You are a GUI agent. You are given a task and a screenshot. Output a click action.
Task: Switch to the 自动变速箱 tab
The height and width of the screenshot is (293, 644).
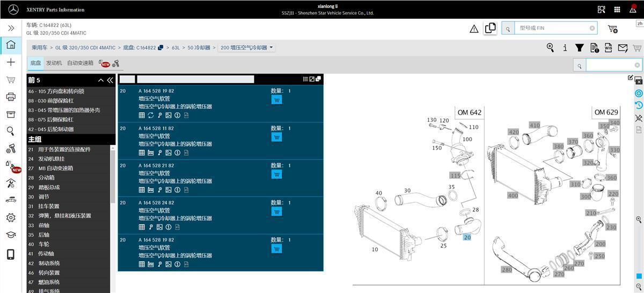coord(80,63)
